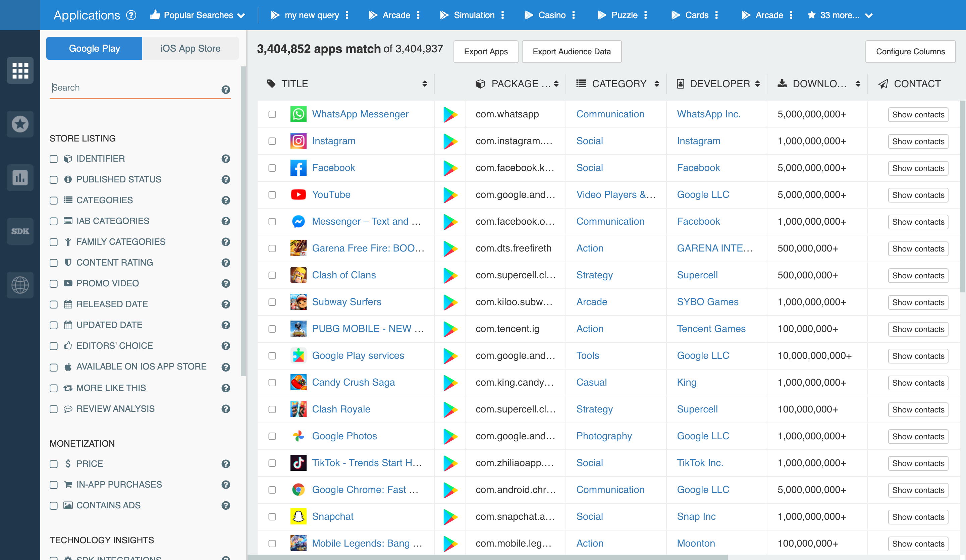The image size is (966, 560).
Task: Switch to the iOS App Store tab
Action: [x=190, y=49]
